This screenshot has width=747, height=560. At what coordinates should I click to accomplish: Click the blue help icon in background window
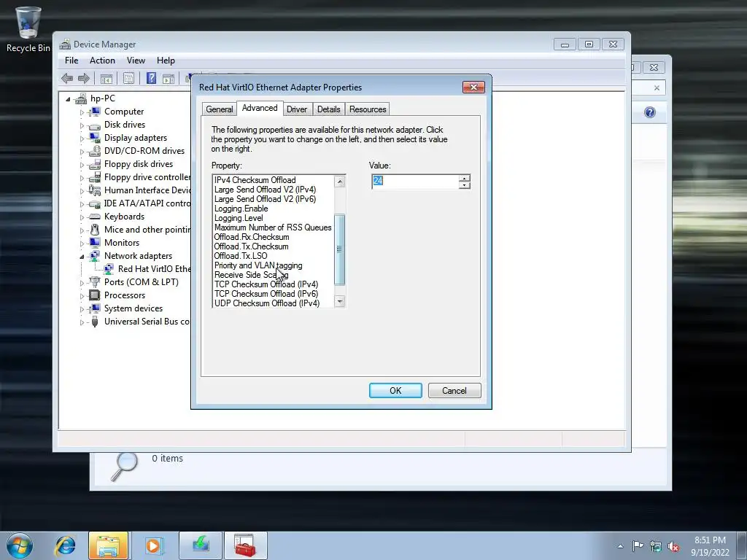pyautogui.click(x=650, y=112)
